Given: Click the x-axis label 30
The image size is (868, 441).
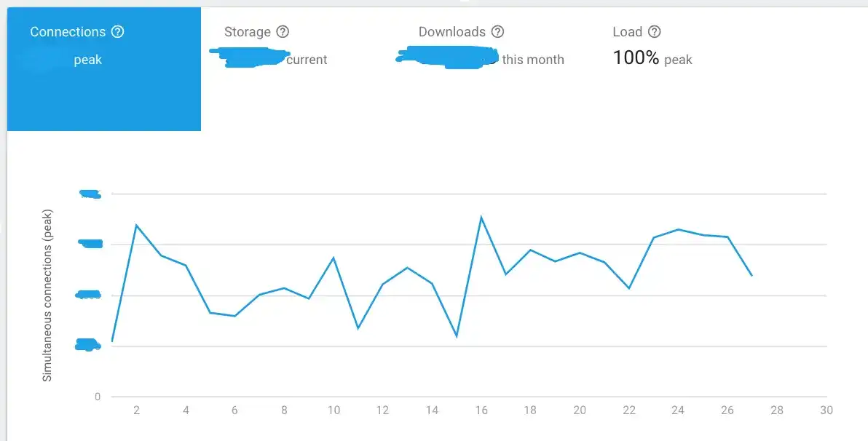Looking at the screenshot, I should pyautogui.click(x=826, y=410).
